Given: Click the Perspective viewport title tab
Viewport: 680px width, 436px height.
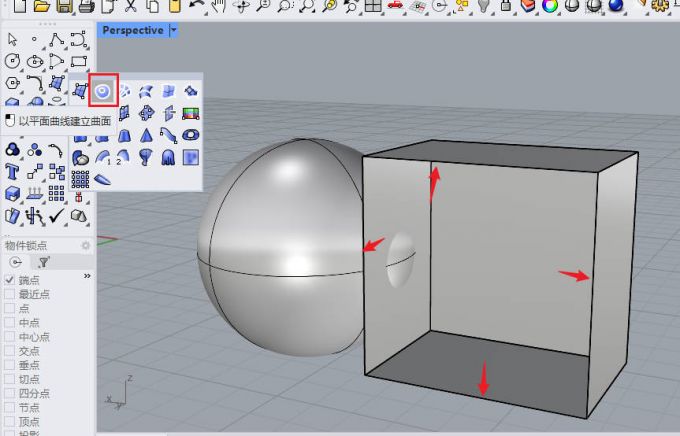Looking at the screenshot, I should (x=132, y=31).
